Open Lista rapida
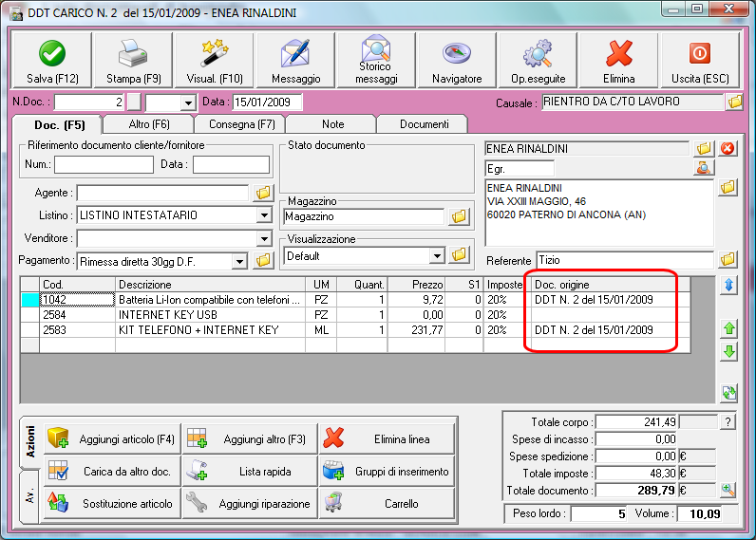756x540 pixels. 250,471
